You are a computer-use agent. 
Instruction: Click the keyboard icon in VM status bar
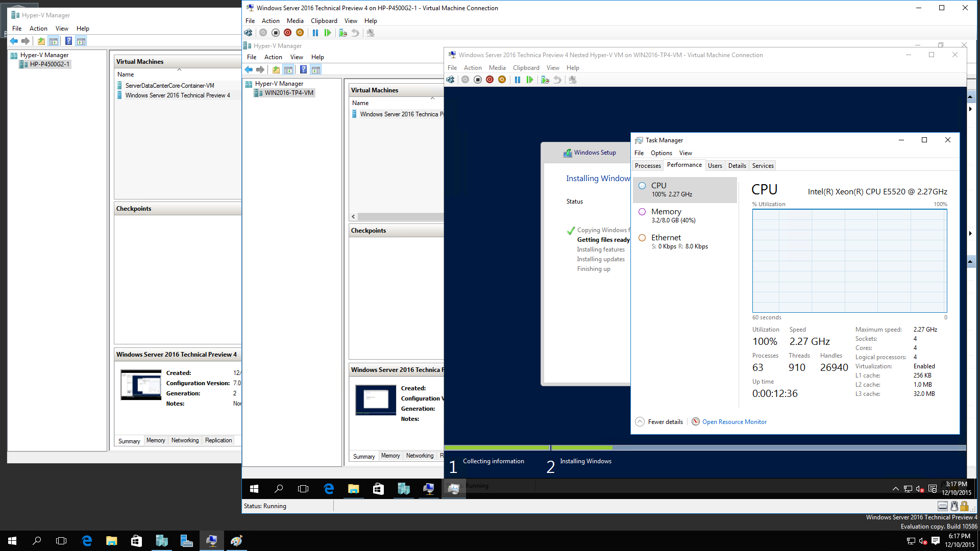click(943, 506)
